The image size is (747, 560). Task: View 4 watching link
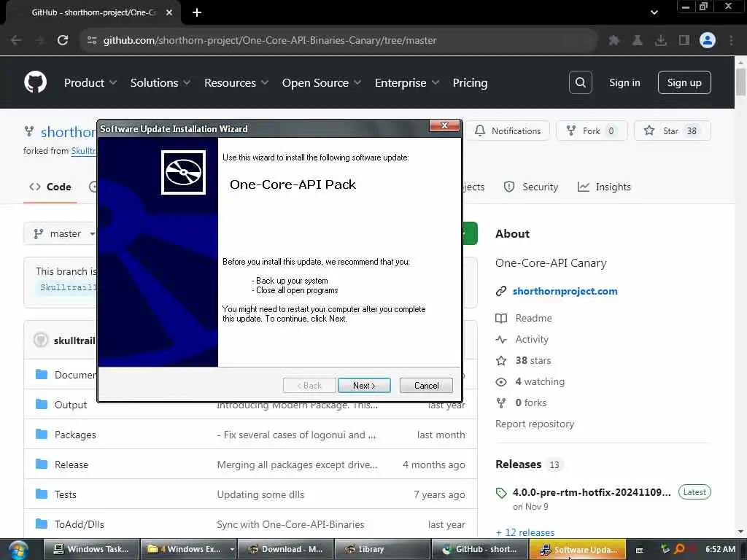coord(540,381)
